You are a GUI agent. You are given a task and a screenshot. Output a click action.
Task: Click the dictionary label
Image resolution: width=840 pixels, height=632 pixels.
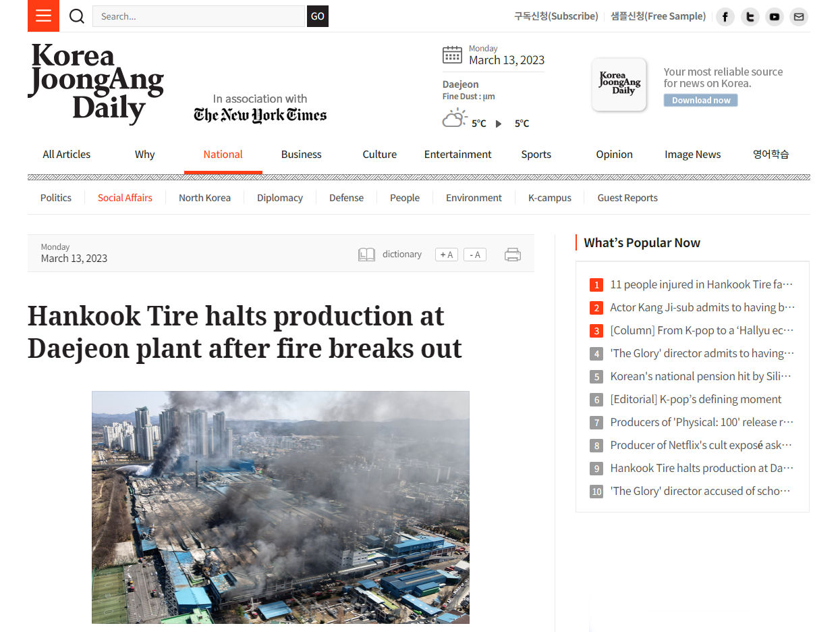[402, 255]
